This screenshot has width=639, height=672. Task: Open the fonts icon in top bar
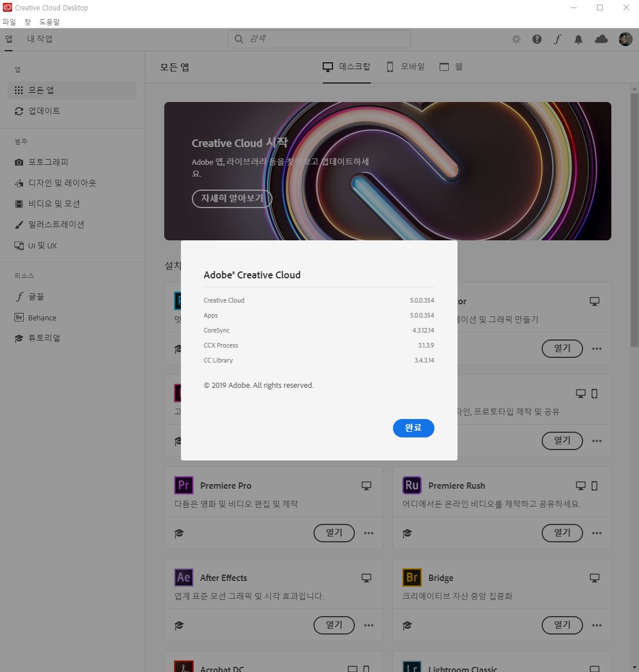(x=557, y=39)
